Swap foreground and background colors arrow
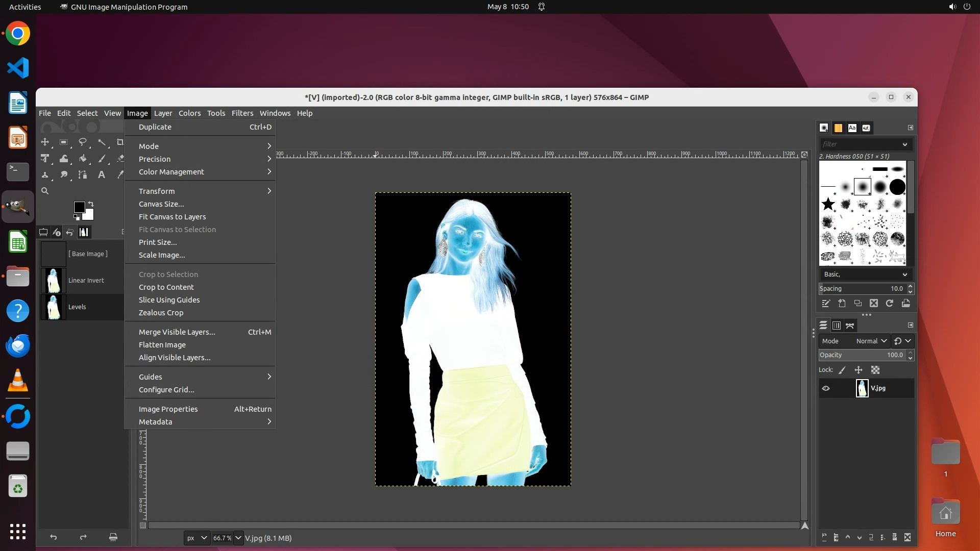 (91, 204)
